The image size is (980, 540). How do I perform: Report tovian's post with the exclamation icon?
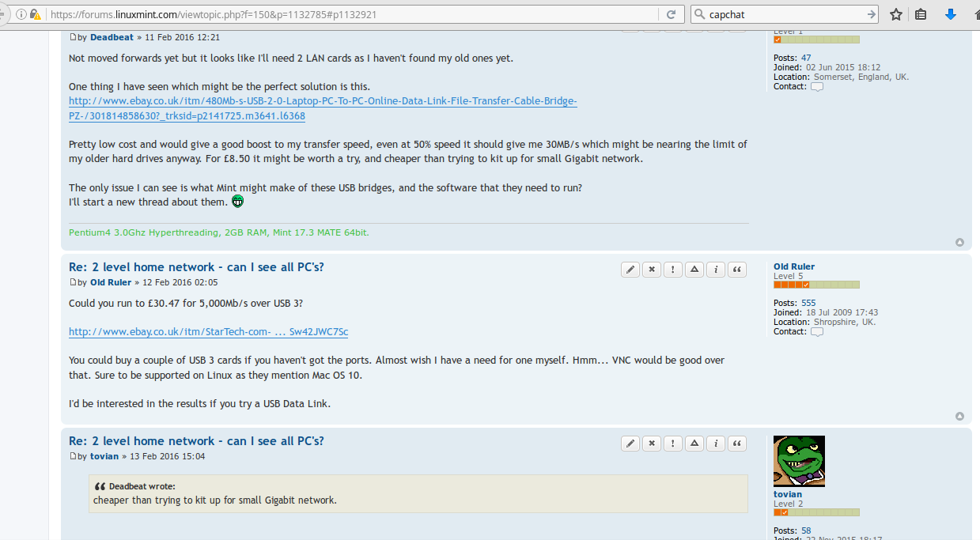point(673,444)
